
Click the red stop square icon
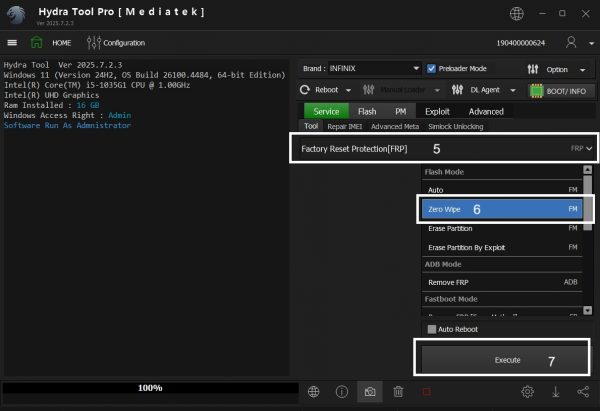coord(426,392)
